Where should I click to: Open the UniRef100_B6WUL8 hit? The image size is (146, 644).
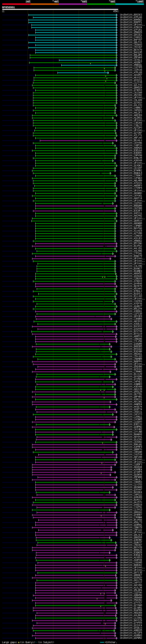click(131, 173)
